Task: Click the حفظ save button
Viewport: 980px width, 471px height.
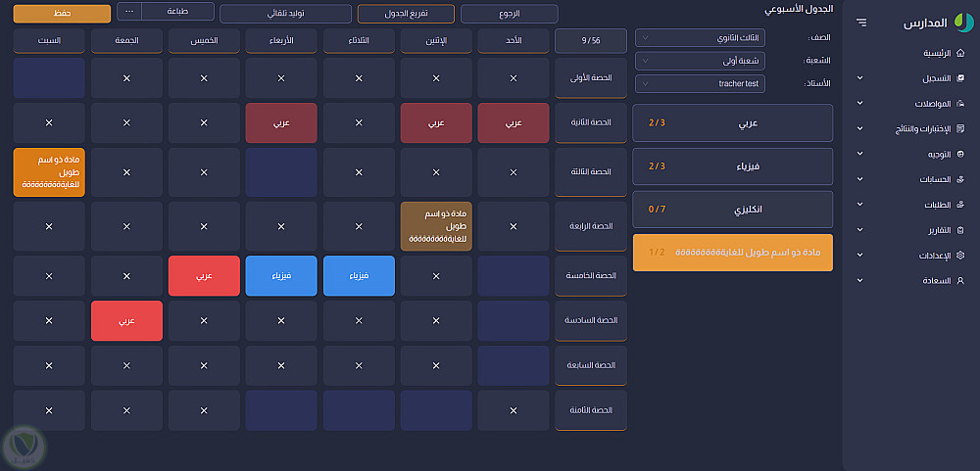Action: [62, 14]
